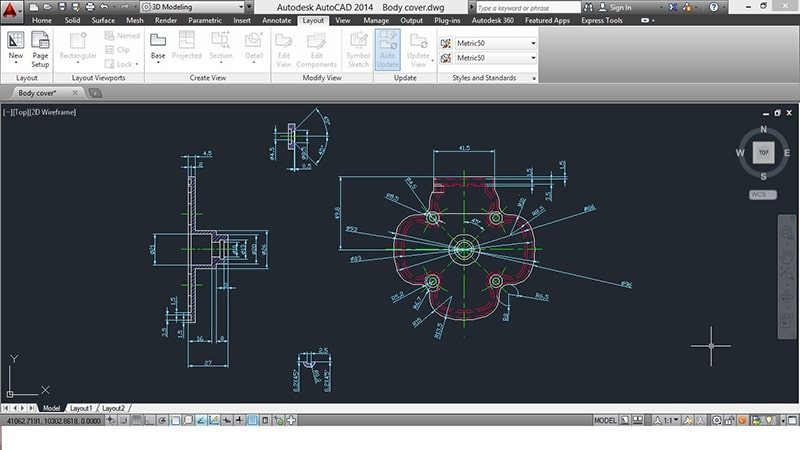Open the Layout1 tab at the bottom
Screen dimensions: 800x450
[80, 409]
